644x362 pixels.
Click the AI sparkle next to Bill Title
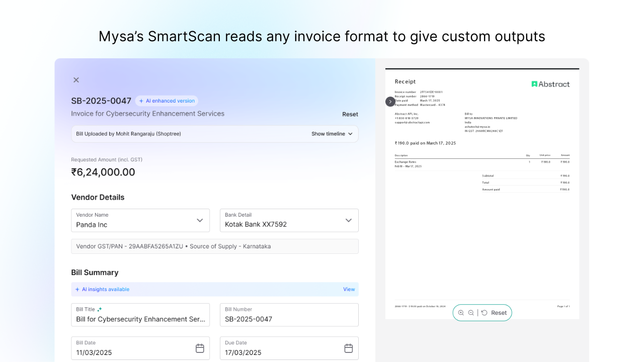coord(100,309)
